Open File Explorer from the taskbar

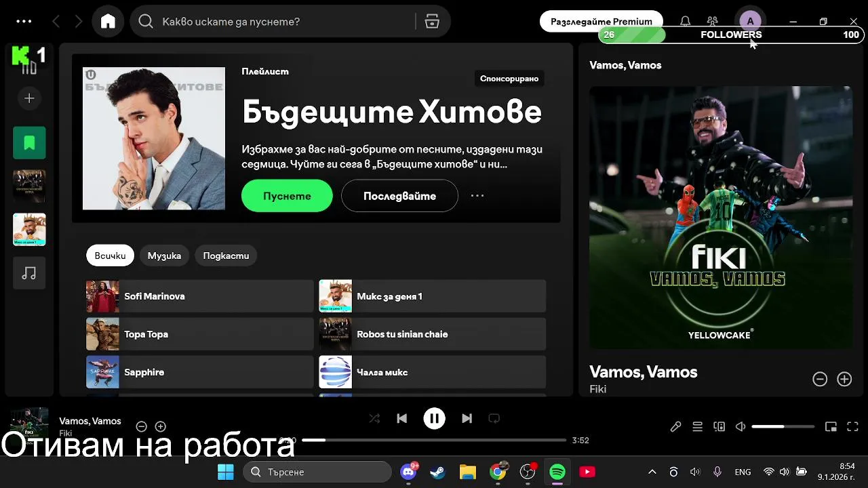click(468, 472)
